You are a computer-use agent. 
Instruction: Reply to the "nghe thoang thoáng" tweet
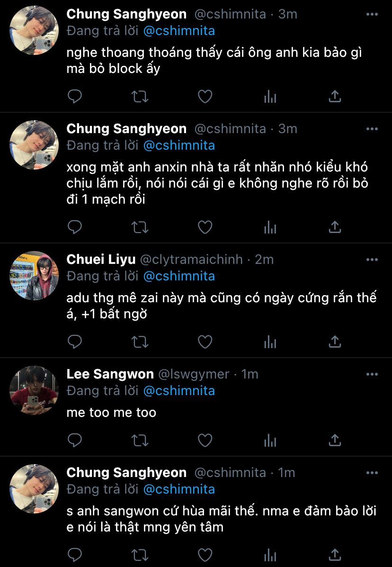(75, 97)
